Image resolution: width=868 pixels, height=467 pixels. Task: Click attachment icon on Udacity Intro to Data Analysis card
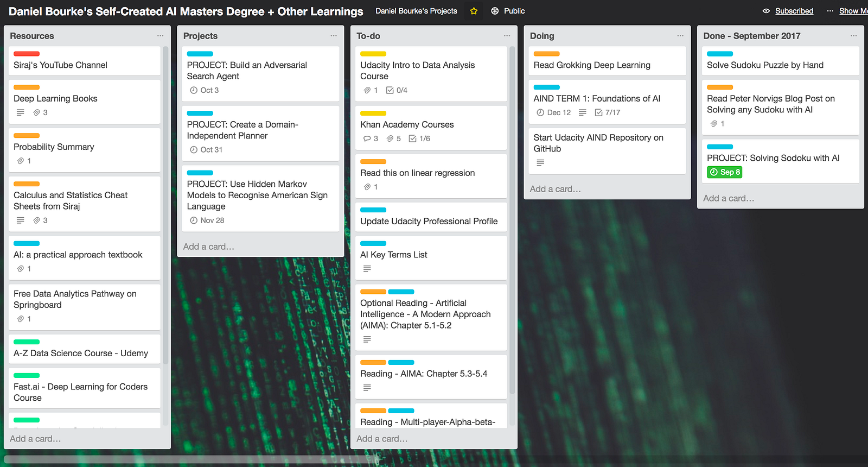point(367,90)
